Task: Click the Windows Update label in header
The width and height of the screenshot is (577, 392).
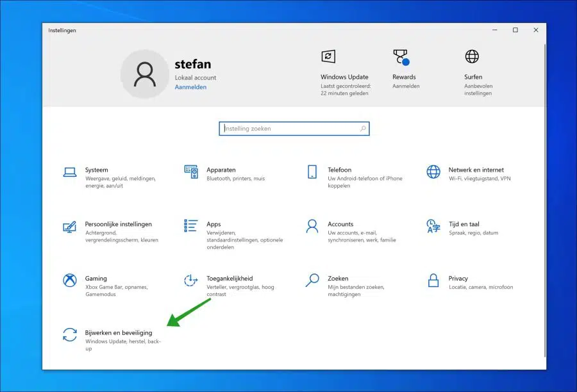Action: pos(344,77)
